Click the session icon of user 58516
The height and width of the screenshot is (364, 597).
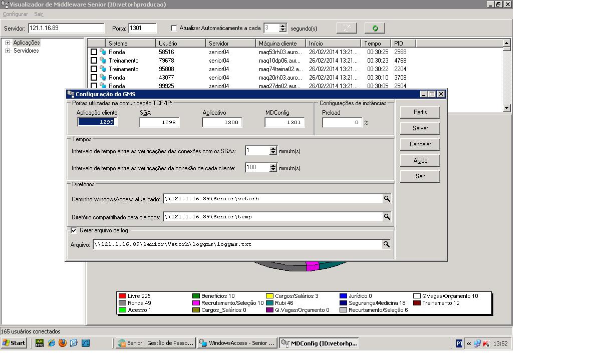(103, 52)
